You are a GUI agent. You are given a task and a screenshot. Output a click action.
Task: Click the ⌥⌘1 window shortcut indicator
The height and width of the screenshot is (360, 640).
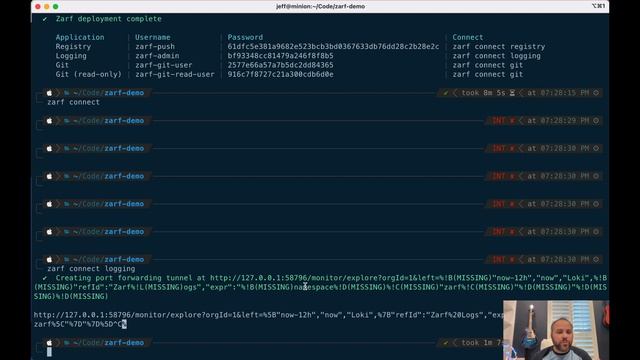coord(598,6)
